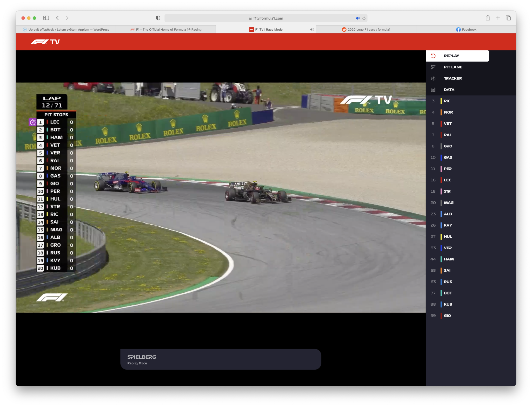Switch to the 2020 Lego F1 cars tab
Viewport: 532px width, 407px height.
[366, 29]
